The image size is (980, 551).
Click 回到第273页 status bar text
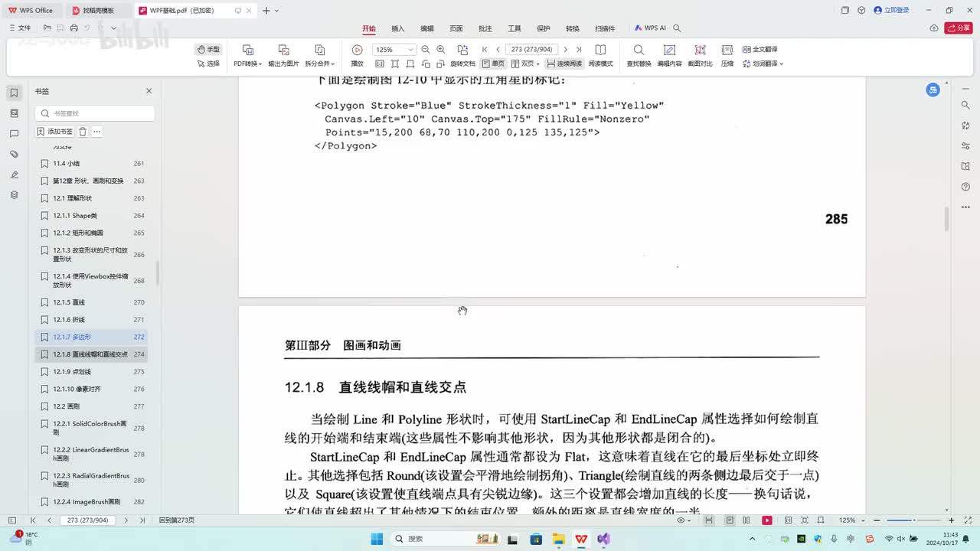[177, 520]
